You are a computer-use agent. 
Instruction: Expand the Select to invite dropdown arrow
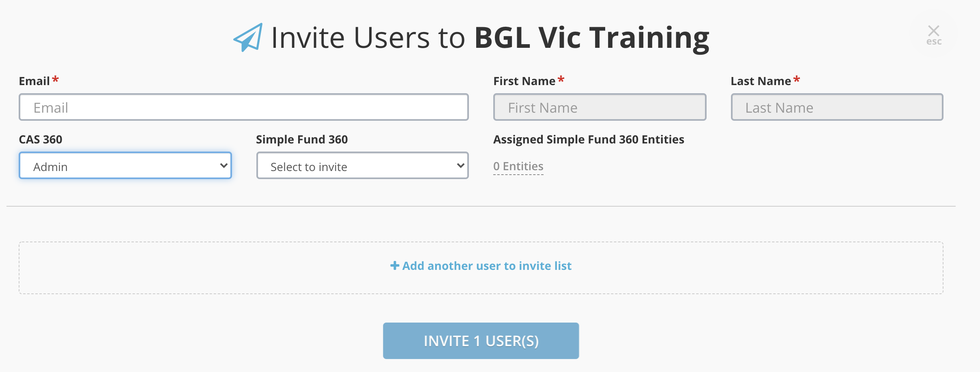(460, 165)
